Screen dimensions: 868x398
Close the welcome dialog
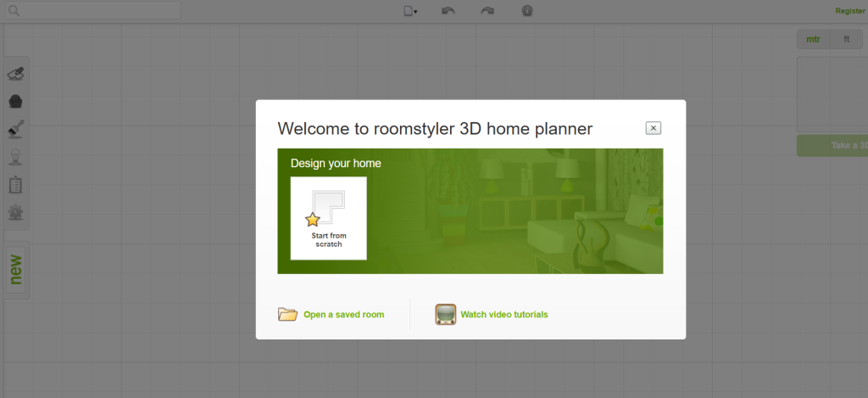[653, 128]
